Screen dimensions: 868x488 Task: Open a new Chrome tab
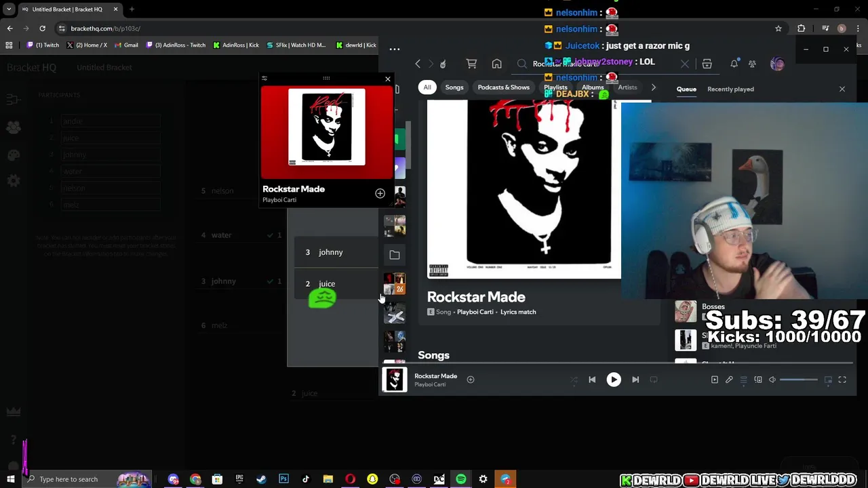132,9
